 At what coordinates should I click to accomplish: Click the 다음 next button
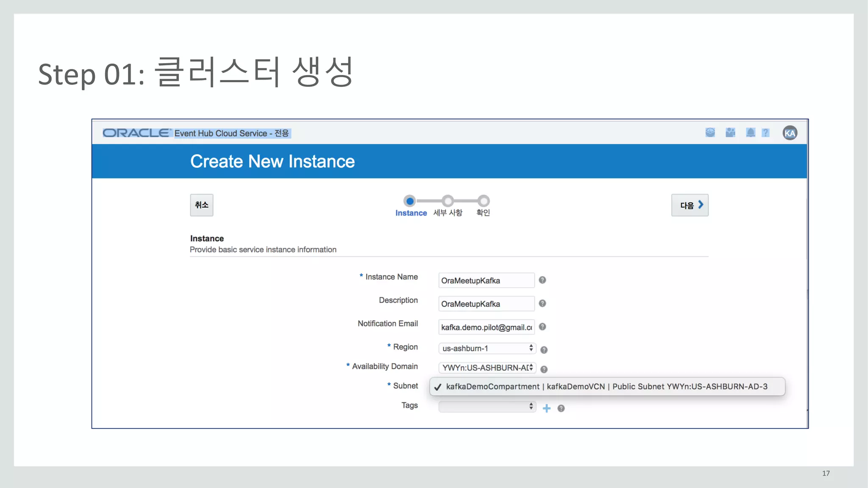(690, 205)
